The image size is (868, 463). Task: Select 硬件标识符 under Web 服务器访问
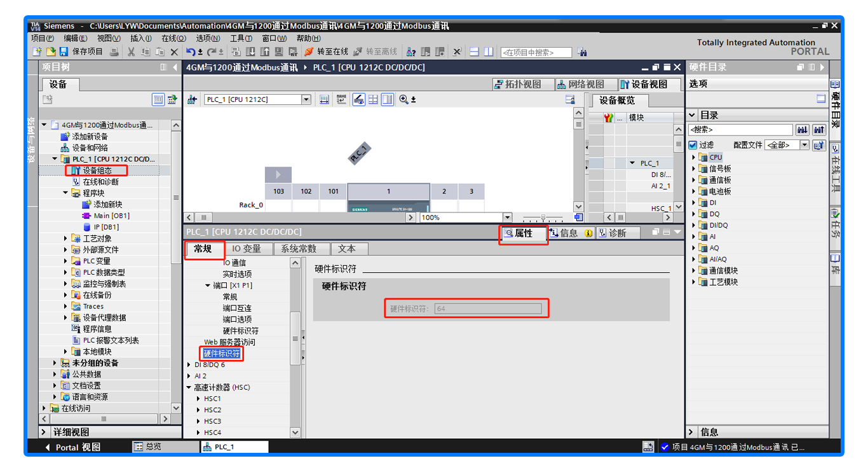point(221,354)
